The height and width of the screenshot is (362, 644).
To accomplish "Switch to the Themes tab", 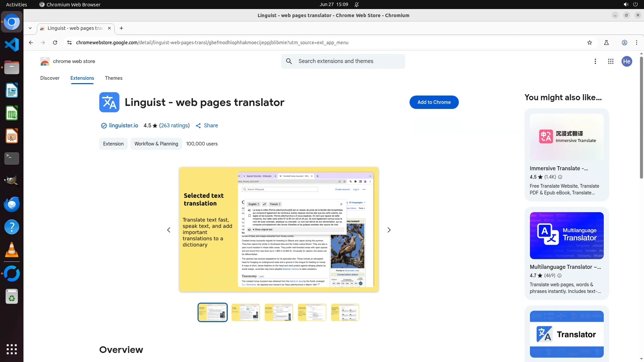I will [113, 78].
